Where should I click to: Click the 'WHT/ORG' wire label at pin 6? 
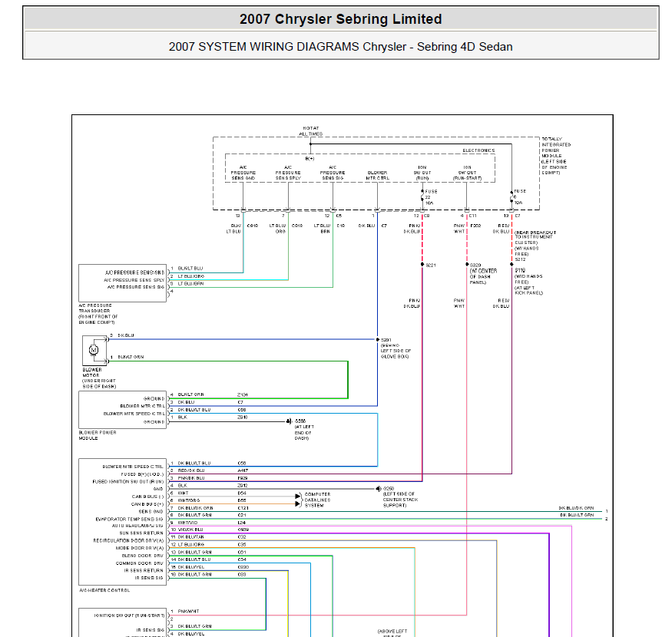[x=189, y=500]
